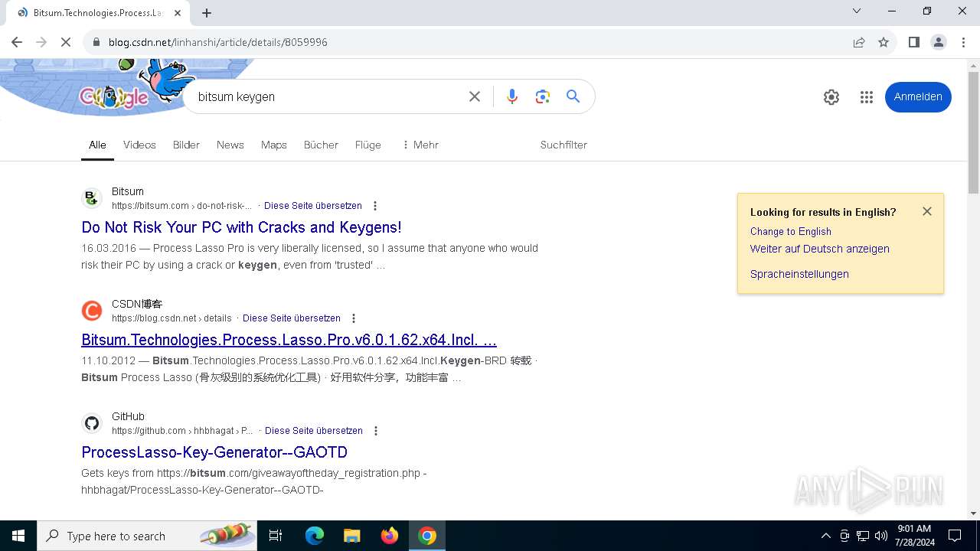The height and width of the screenshot is (551, 980).
Task: Open the Windows Start menu
Action: [18, 536]
